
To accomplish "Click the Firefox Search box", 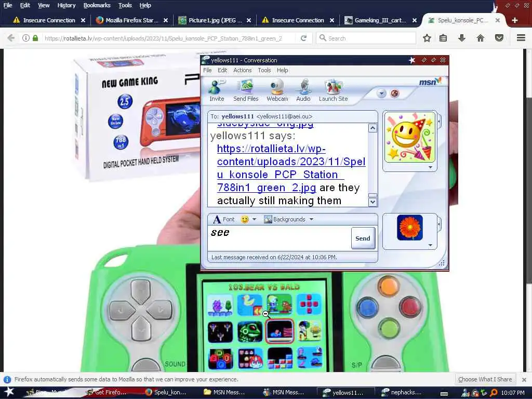I will pyautogui.click(x=366, y=38).
